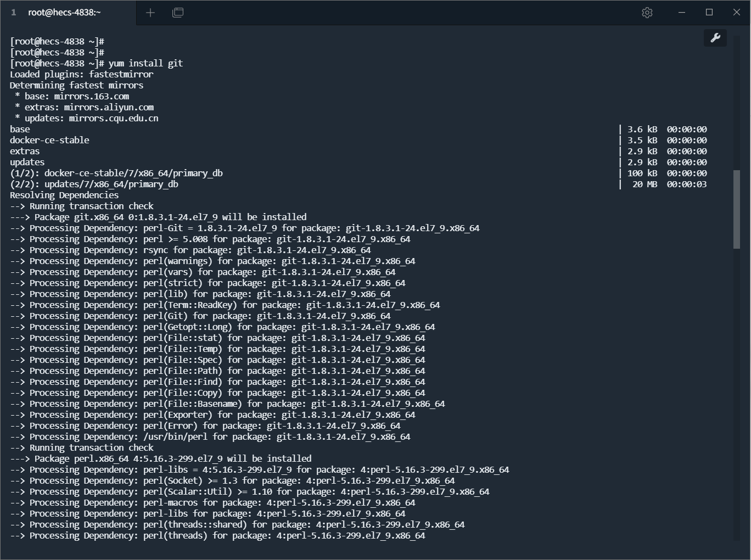The height and width of the screenshot is (560, 751).
Task: Click the wrench tools icon
Action: (715, 38)
